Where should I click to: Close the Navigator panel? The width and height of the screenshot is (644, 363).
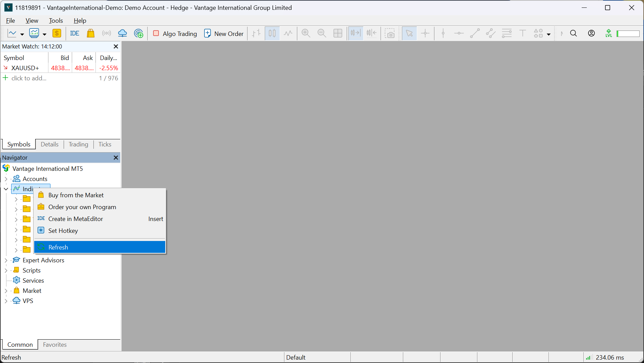pyautogui.click(x=116, y=158)
